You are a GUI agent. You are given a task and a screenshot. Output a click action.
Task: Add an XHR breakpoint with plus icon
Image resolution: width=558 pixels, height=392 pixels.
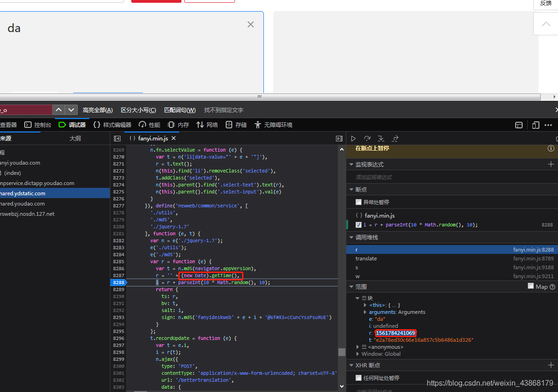(551, 365)
